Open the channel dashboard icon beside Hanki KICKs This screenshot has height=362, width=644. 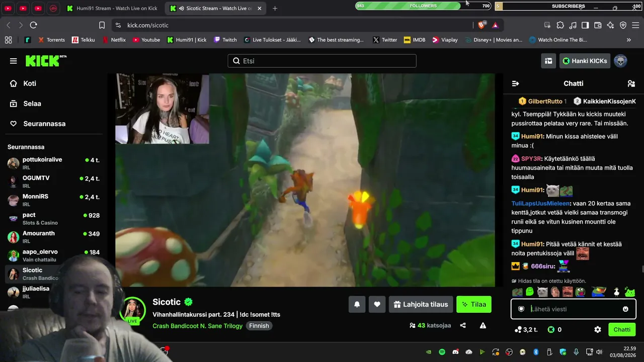548,61
